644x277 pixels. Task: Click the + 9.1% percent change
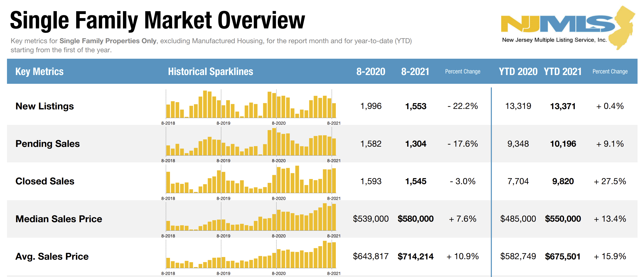pyautogui.click(x=610, y=144)
